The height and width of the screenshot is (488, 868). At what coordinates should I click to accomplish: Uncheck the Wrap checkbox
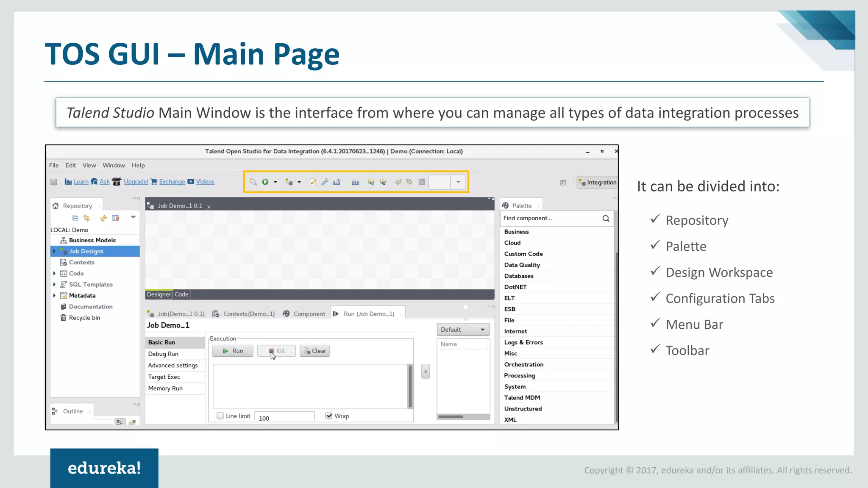coord(328,416)
